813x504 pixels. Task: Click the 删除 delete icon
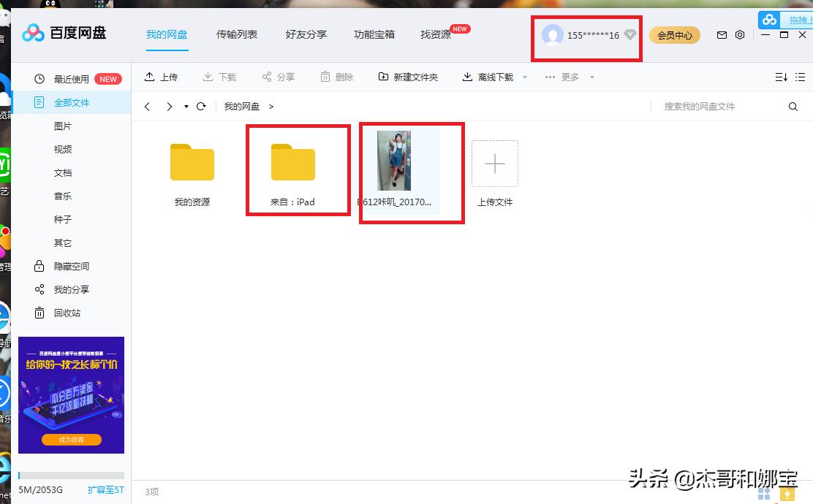337,77
